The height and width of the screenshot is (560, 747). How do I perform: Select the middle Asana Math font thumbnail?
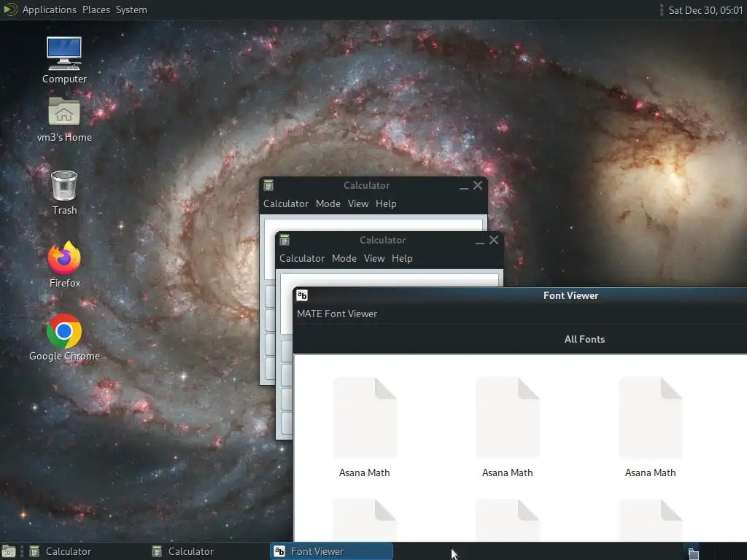pyautogui.click(x=508, y=417)
